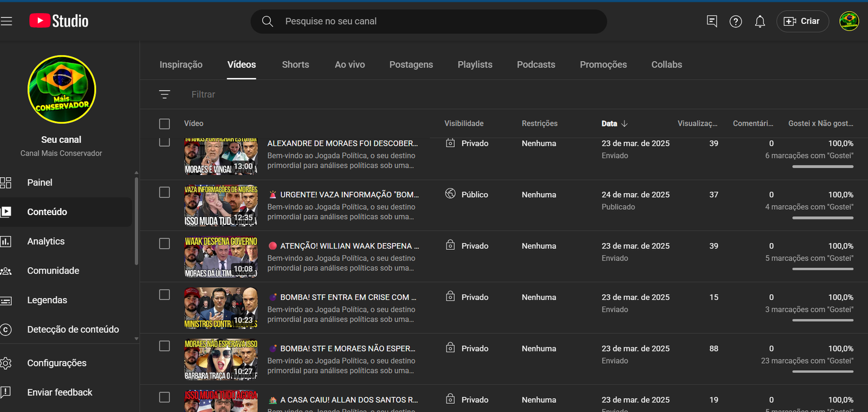Open the Promoções tab
This screenshot has width=868, height=412.
(603, 65)
